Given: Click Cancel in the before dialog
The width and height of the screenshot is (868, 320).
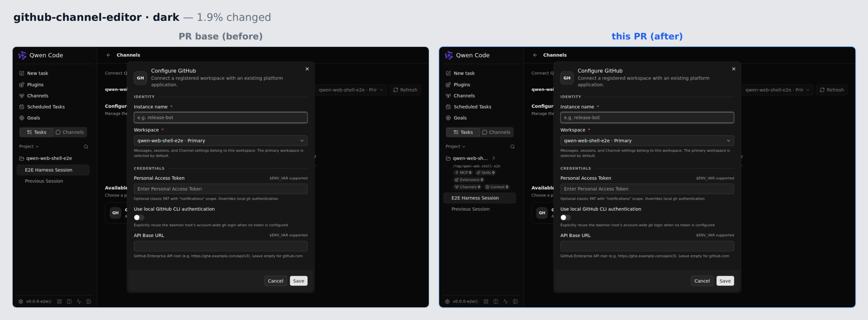Looking at the screenshot, I should [x=275, y=281].
